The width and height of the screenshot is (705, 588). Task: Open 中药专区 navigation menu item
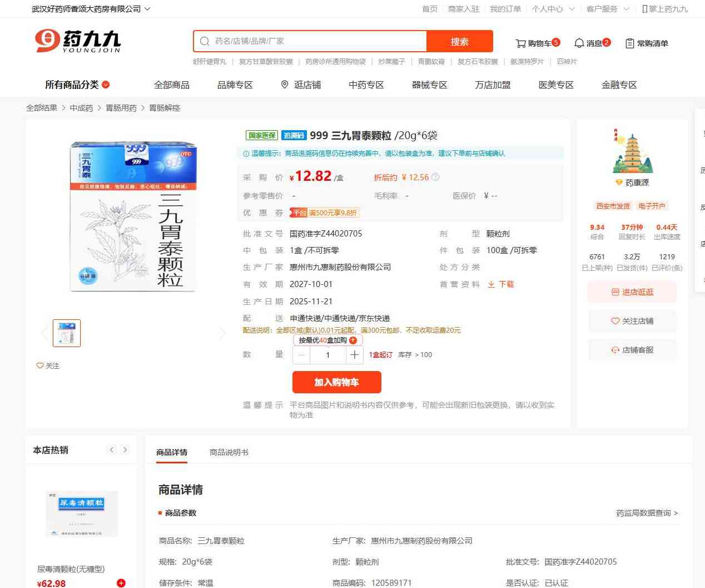pyautogui.click(x=366, y=85)
